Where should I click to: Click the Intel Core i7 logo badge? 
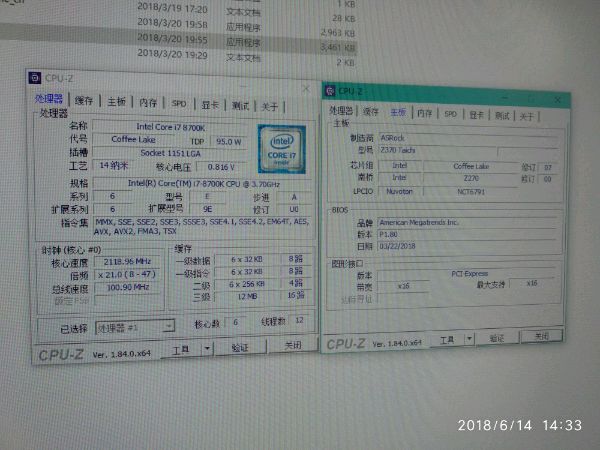[282, 149]
